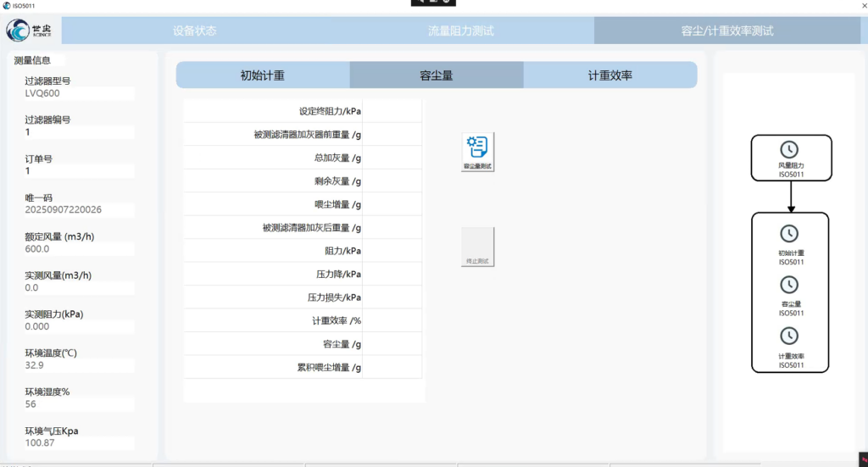Click the 风量阻力 ISO5011 flowchart label
Viewport: 868px width, 467px height.
click(791, 170)
